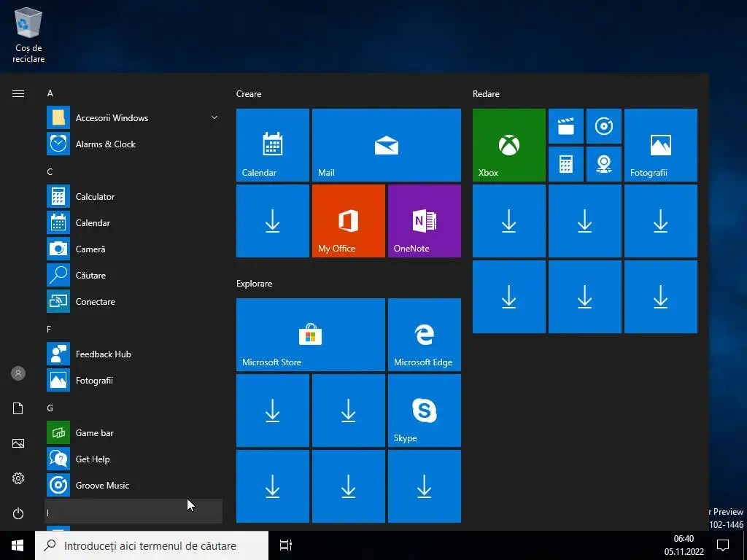Open the Microsoft Store tile

coord(311,334)
